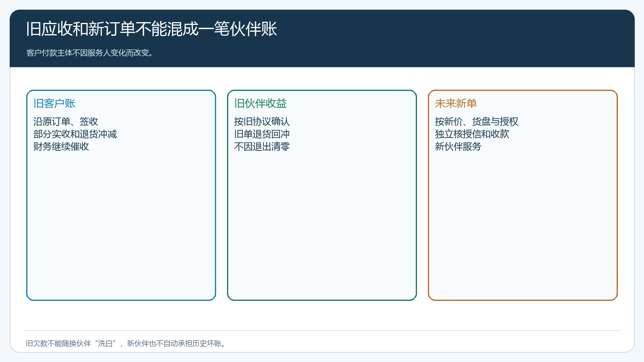The width and height of the screenshot is (644, 362).
Task: Click the divider line above the footer
Action: (x=322, y=331)
